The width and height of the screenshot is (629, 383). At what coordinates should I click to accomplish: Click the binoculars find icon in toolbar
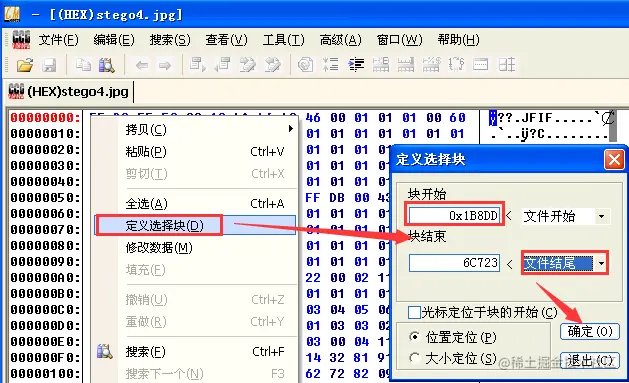coord(107,65)
